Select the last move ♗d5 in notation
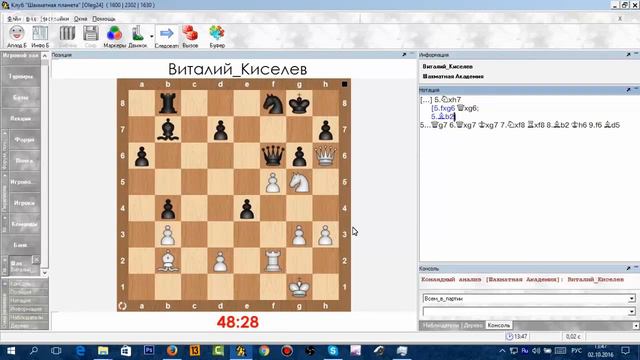The height and width of the screenshot is (360, 640). (x=613, y=125)
